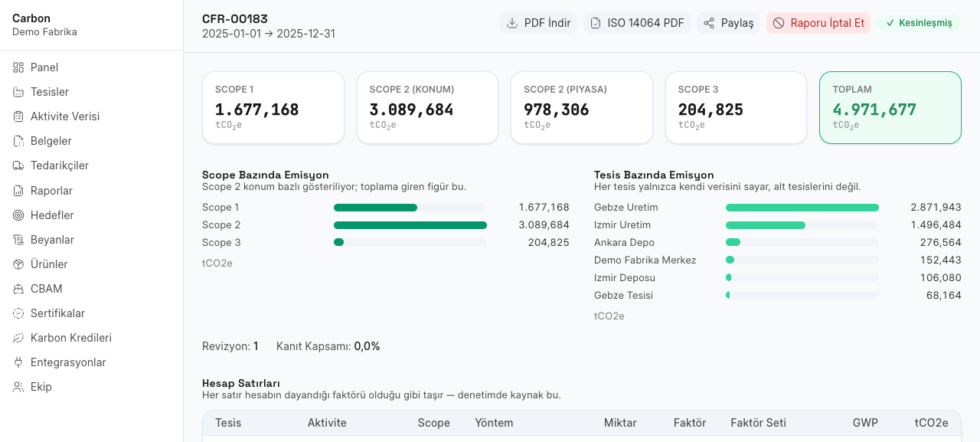Click the Miktar column header

pyautogui.click(x=620, y=423)
